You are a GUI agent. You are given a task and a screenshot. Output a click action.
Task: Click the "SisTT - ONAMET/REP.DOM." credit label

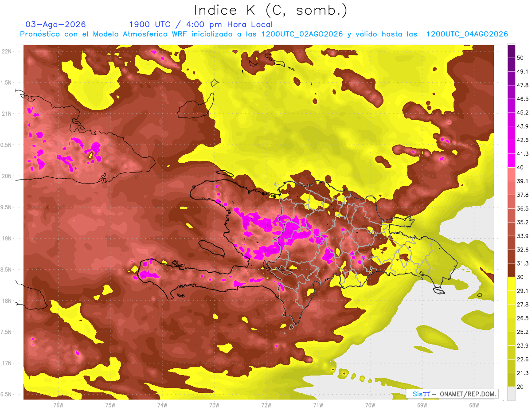[452, 394]
